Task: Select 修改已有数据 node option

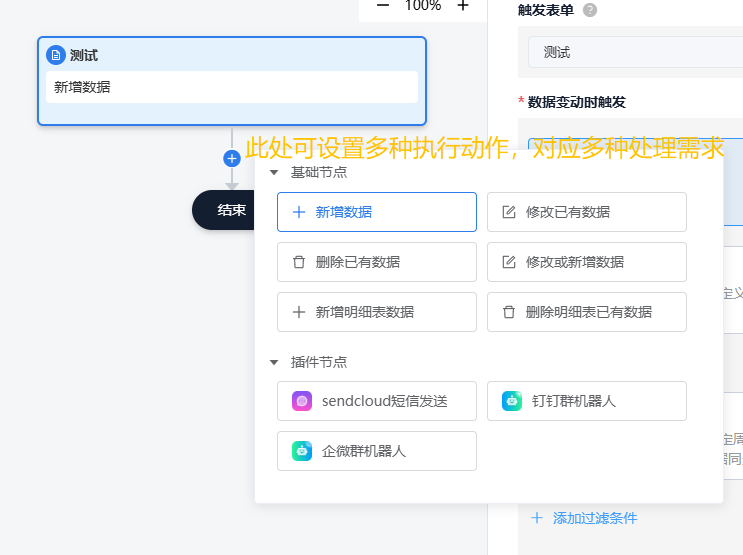Action: pyautogui.click(x=586, y=212)
